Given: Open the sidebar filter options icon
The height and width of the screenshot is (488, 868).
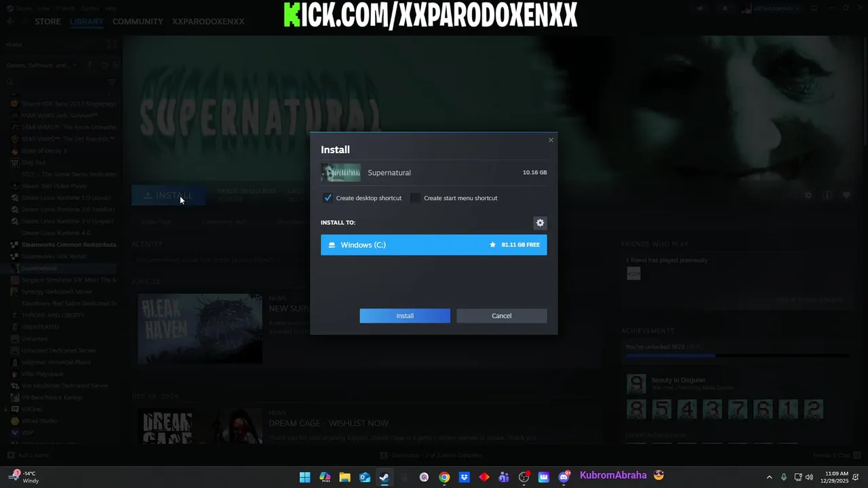Looking at the screenshot, I should coord(112,82).
